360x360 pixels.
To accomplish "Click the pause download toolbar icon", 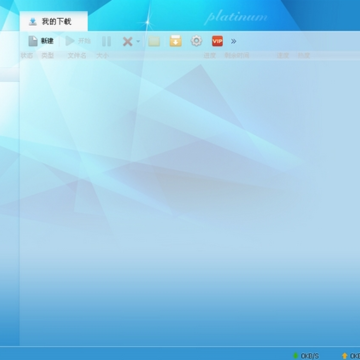I will 107,41.
